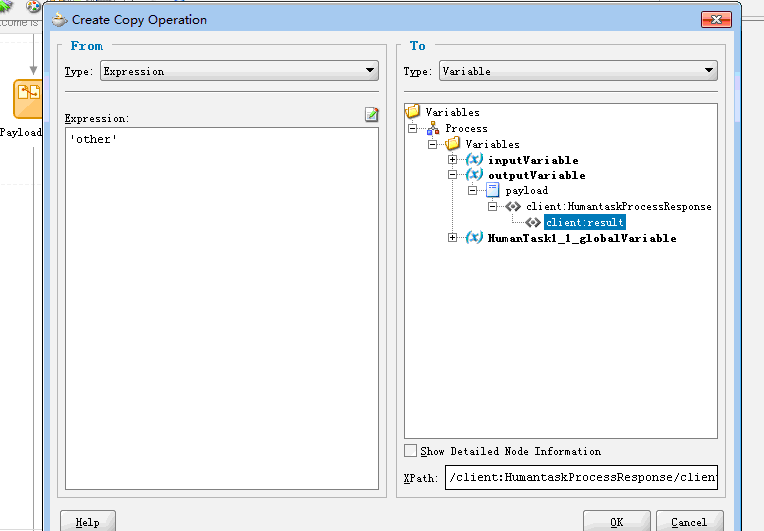Image resolution: width=764 pixels, height=531 pixels.
Task: Open the To Type dropdown
Action: pos(578,71)
